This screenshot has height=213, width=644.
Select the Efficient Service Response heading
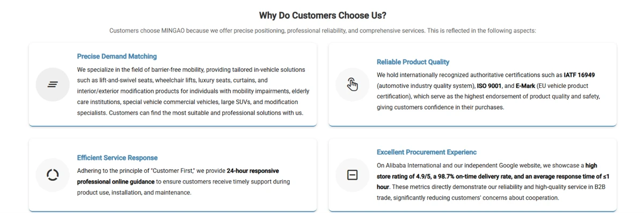[x=117, y=158]
